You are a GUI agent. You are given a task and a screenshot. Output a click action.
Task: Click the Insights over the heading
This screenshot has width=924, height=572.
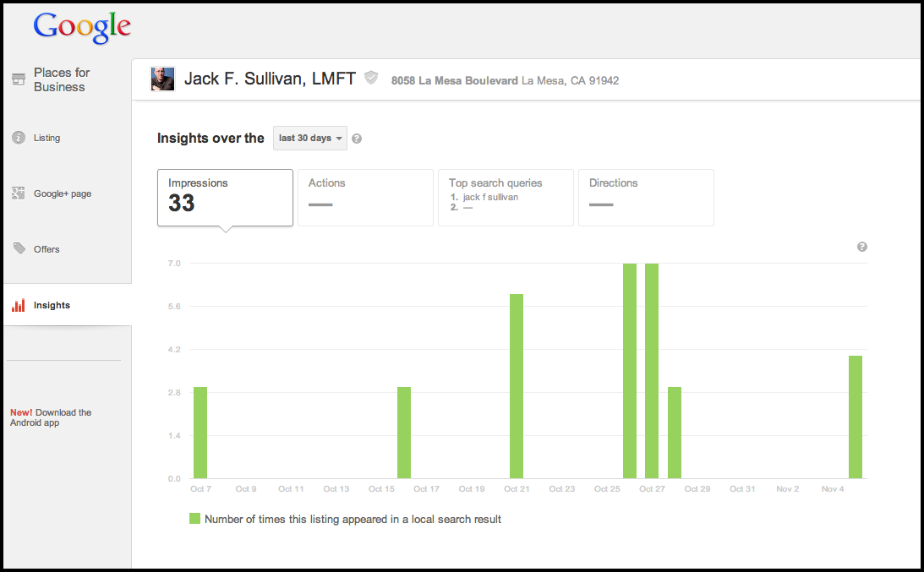click(210, 138)
